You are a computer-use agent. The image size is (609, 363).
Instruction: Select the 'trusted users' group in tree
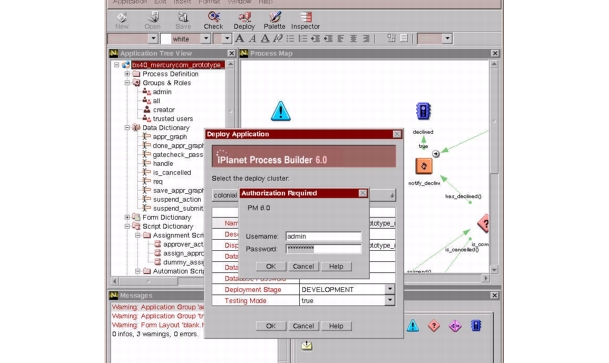pos(172,118)
